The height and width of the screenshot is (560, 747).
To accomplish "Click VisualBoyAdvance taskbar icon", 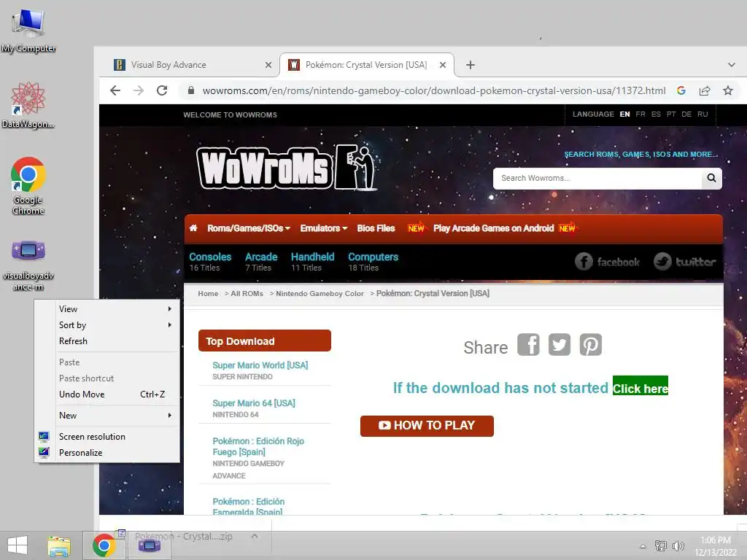I will pos(149,545).
